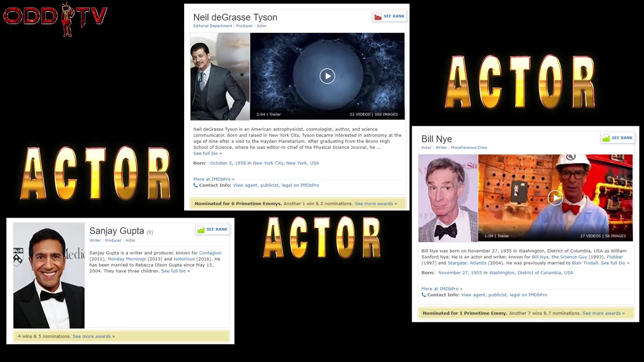Open Bill Nye, the Science Guy title link

pos(559,257)
